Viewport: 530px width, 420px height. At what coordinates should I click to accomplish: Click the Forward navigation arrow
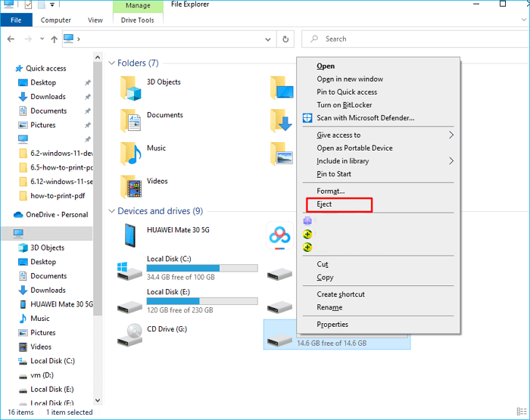[28, 39]
